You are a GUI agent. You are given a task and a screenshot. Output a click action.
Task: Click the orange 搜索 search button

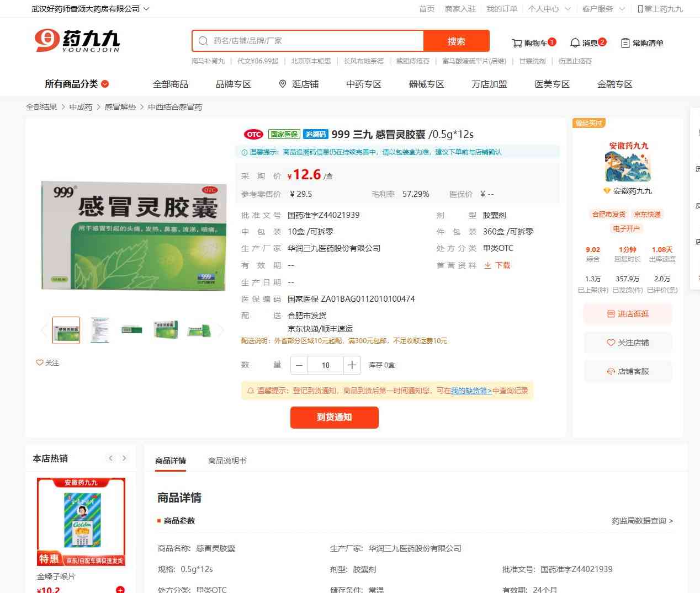pos(456,41)
